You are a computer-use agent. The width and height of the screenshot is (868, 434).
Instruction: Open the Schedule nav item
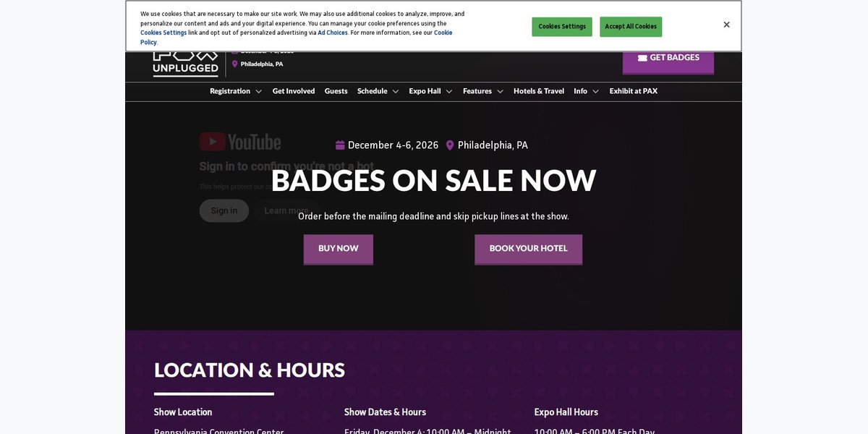tap(373, 91)
